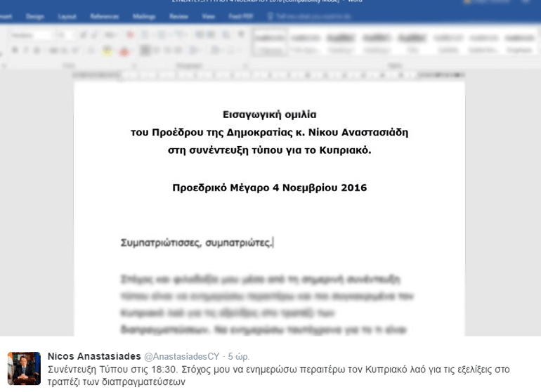Click the Italic formatting icon
Screen dimensions: 541x392
click(27, 51)
